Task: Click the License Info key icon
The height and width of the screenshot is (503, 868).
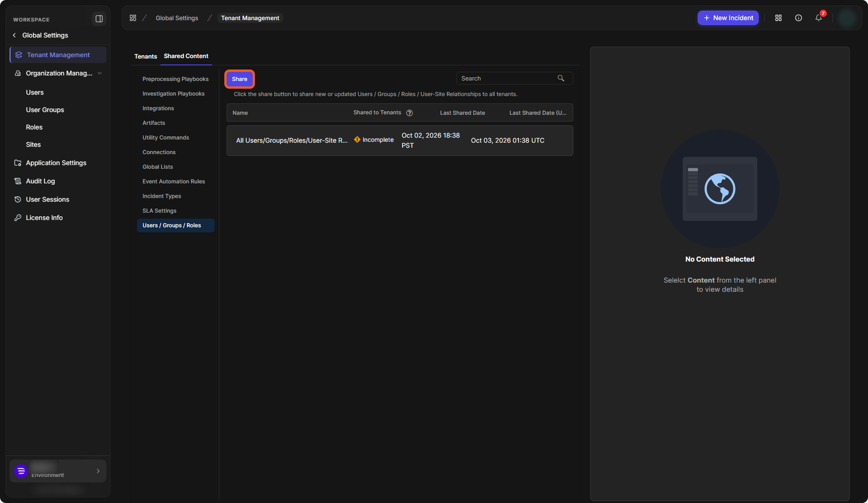Action: 18,218
